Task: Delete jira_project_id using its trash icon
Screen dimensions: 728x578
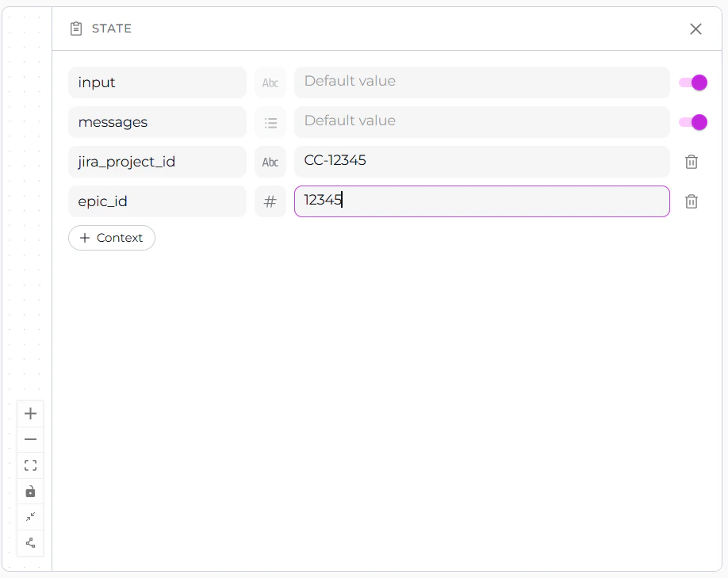Action: (691, 162)
